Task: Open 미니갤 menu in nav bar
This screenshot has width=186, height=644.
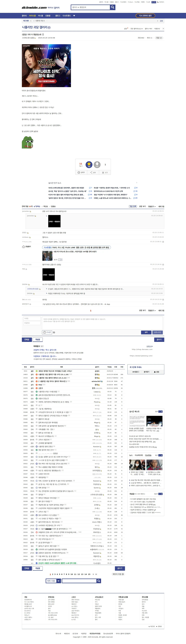Action: (x=41, y=16)
